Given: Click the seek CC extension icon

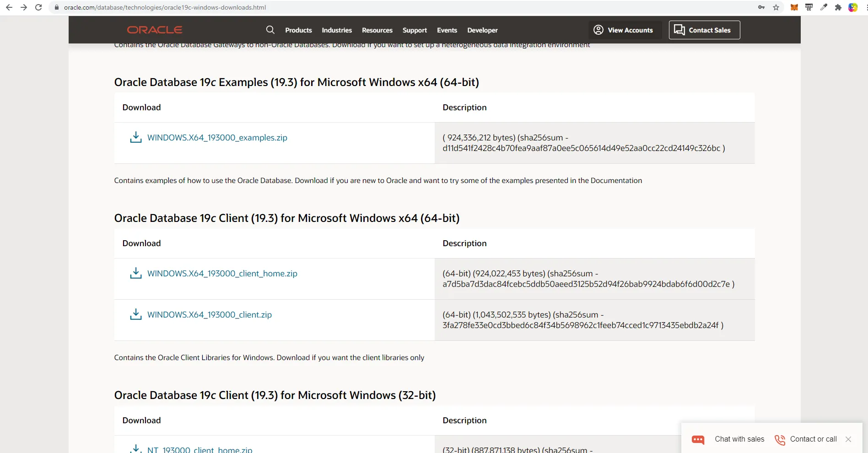Looking at the screenshot, I should [809, 7].
